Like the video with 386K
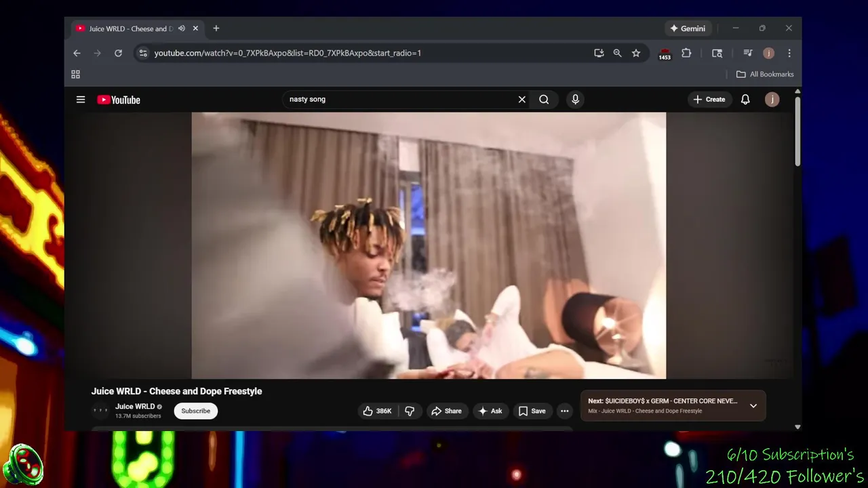Image resolution: width=868 pixels, height=488 pixels. point(378,411)
